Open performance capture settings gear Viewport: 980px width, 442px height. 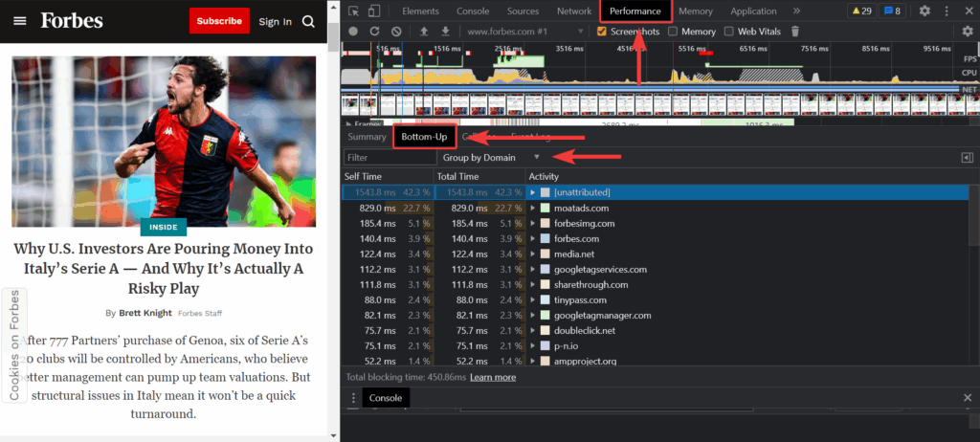point(967,32)
